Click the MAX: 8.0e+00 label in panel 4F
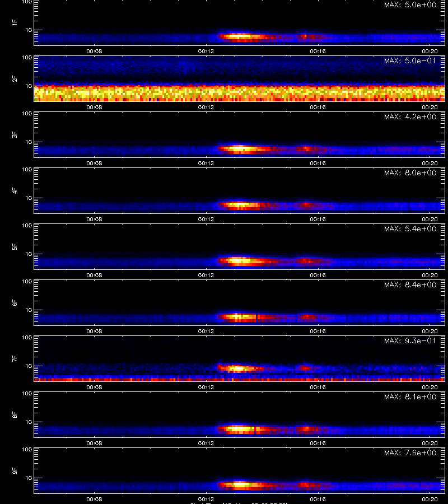The height and width of the screenshot is (504, 448). (410, 172)
